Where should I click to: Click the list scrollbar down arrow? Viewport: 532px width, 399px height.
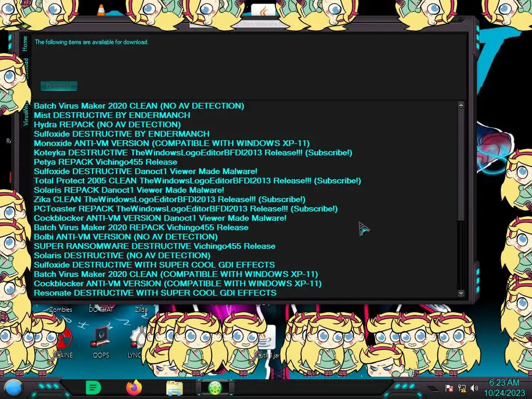(x=461, y=293)
